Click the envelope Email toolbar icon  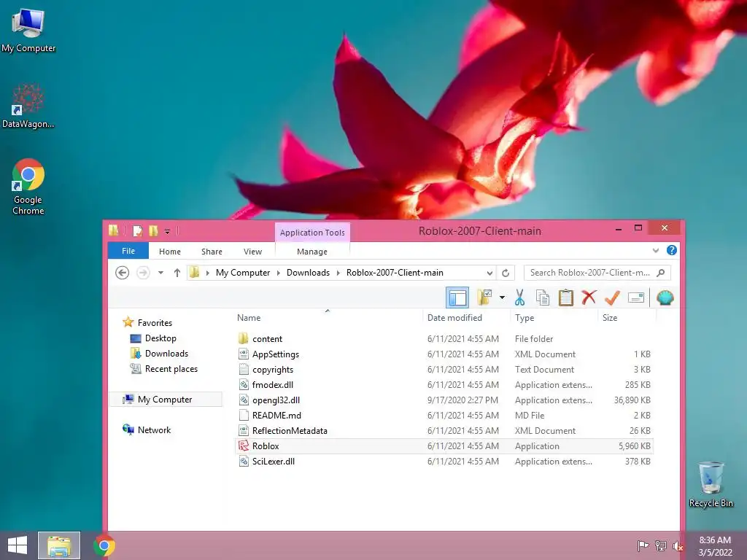636,298
